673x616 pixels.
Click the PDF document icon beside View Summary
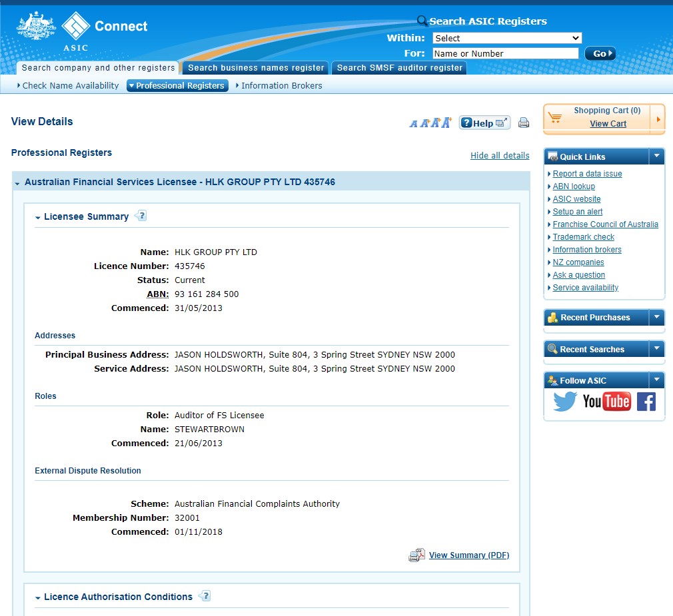(x=416, y=555)
